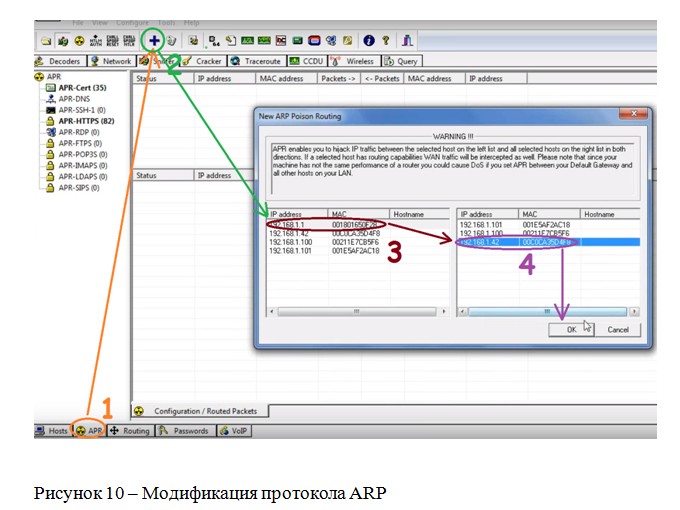The image size is (680, 510).
Task: Open the Tools menu
Action: pos(167,23)
